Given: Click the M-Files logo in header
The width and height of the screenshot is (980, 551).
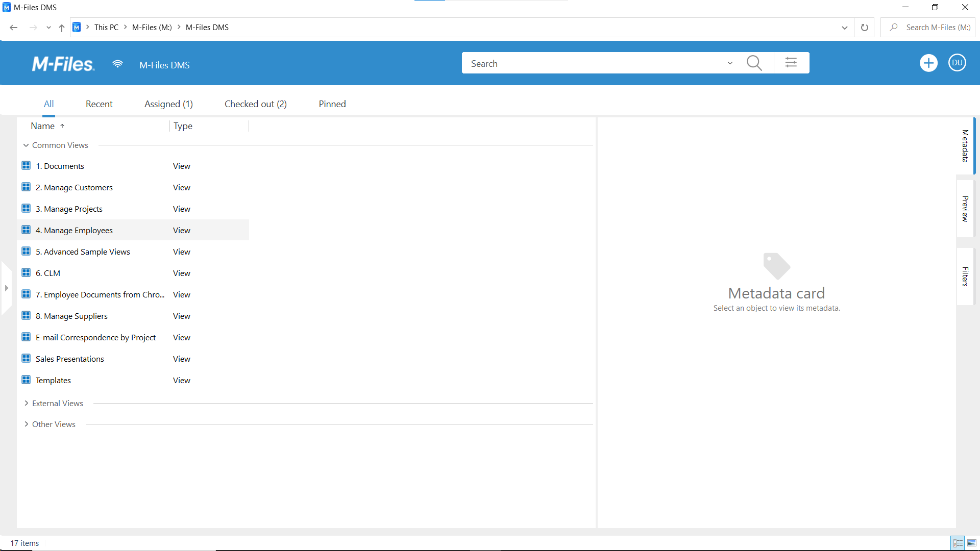Looking at the screenshot, I should 63,64.
